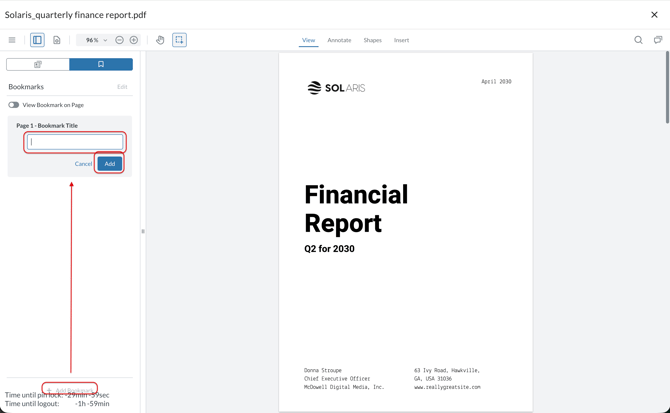Select the Pan hand tool
Viewport: 670px width, 413px height.
pyautogui.click(x=160, y=40)
